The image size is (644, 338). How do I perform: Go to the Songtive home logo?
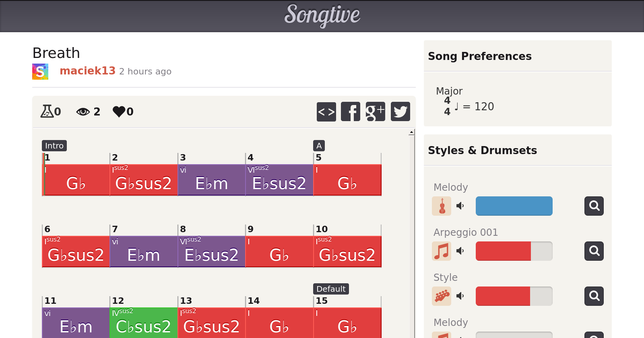322,15
